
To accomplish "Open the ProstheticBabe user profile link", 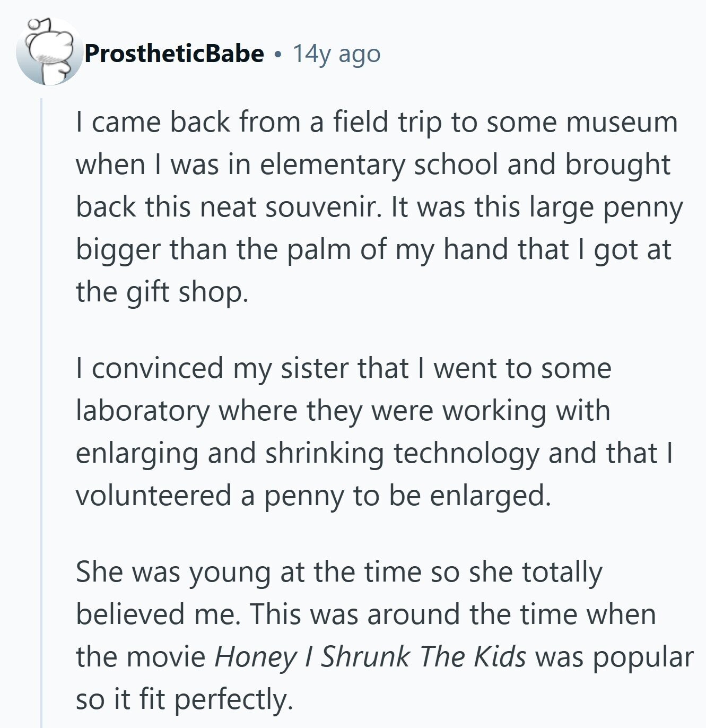I will tap(174, 54).
